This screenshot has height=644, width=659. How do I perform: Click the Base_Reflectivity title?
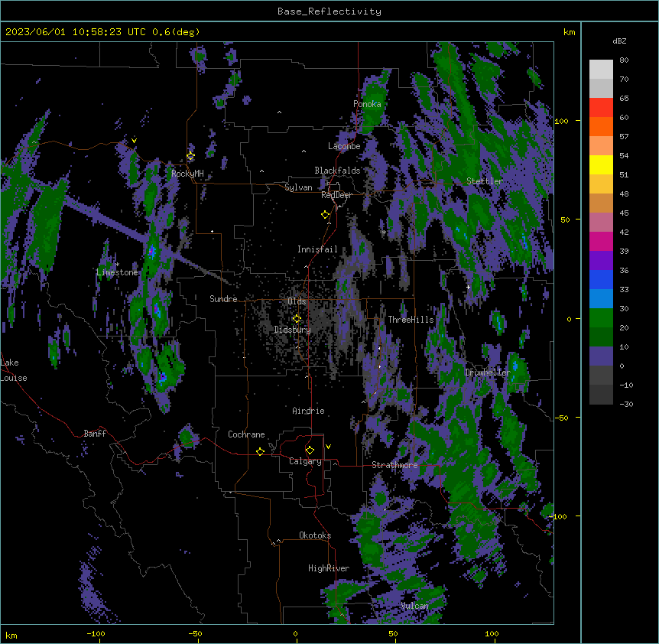329,11
